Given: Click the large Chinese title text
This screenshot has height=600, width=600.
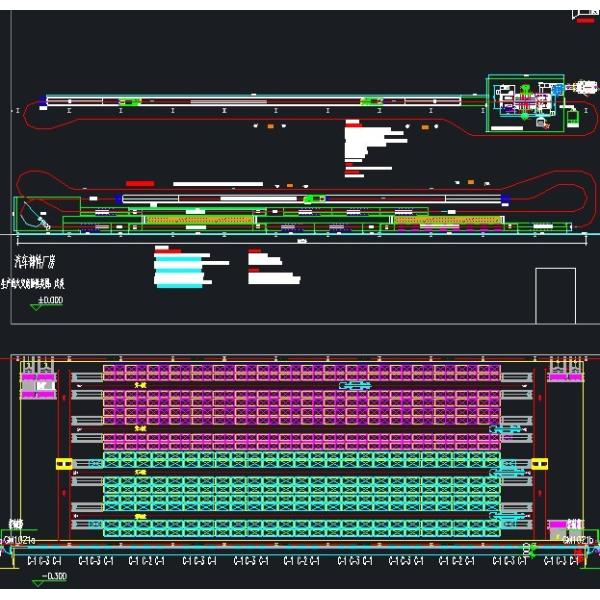Looking at the screenshot, I should pyautogui.click(x=40, y=262).
